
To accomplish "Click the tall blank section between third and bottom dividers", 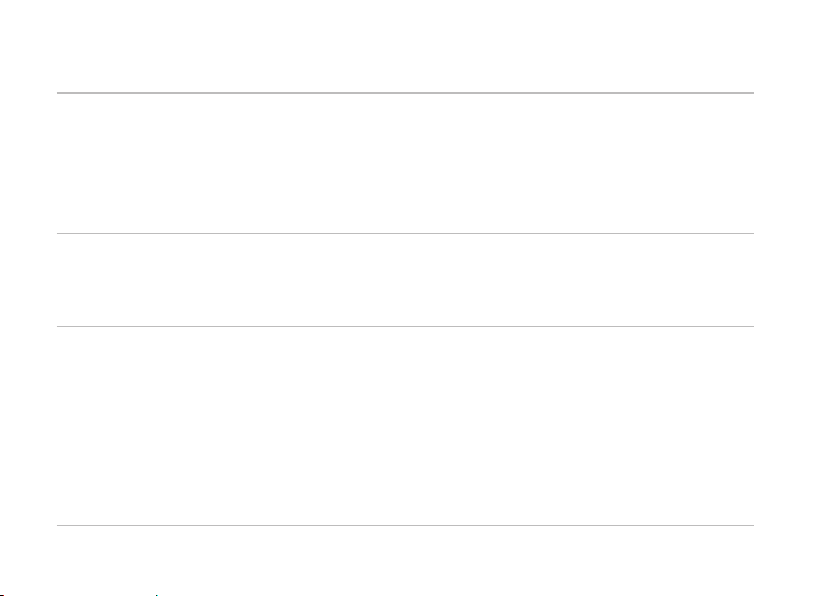I will pos(406,426).
